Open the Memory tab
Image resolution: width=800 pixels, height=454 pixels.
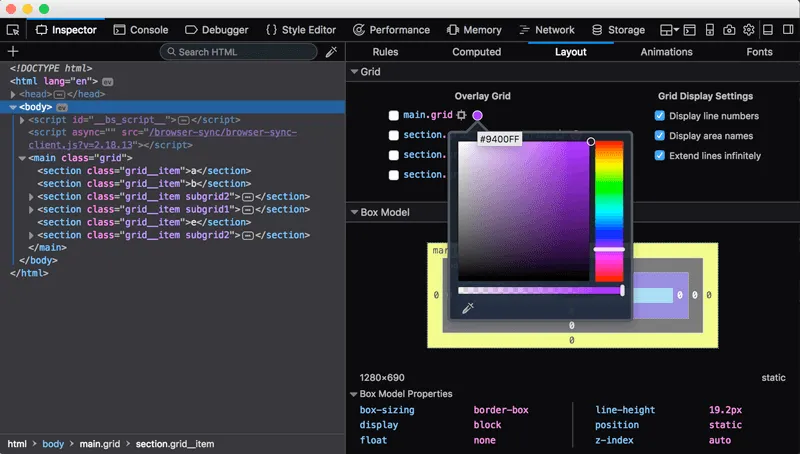474,30
